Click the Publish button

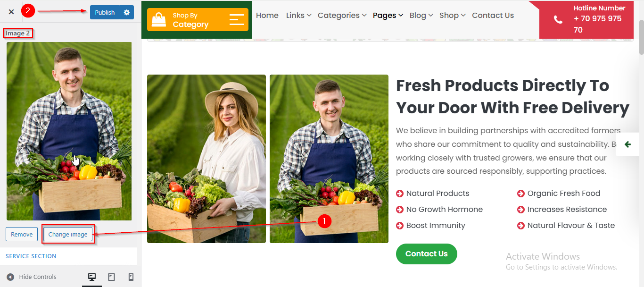tap(105, 12)
